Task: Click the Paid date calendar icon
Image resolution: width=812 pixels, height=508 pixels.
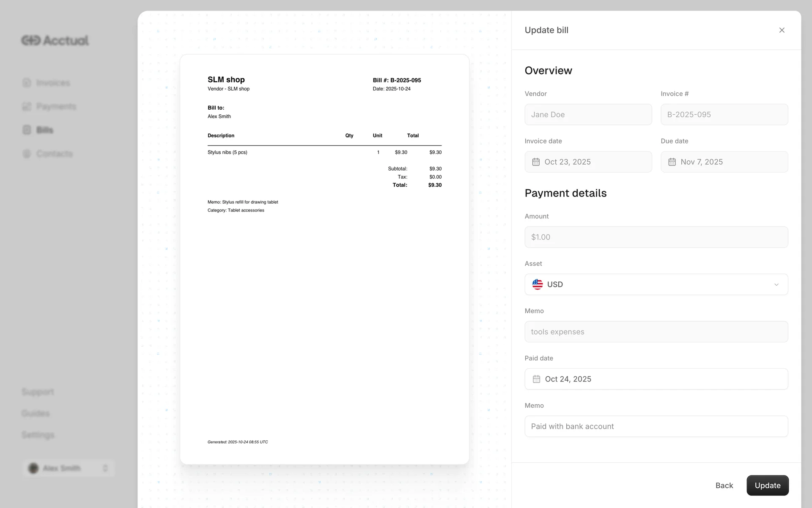Action: point(536,379)
